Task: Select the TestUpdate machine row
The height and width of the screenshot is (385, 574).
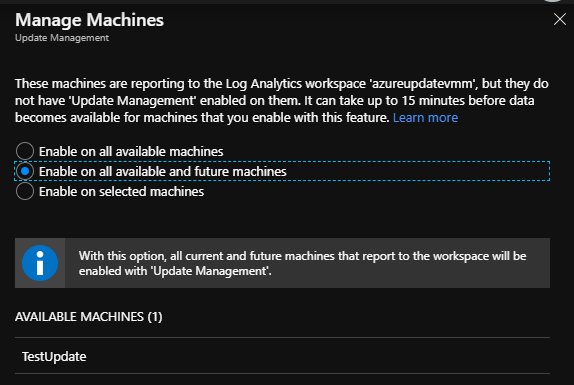Action: [282, 356]
